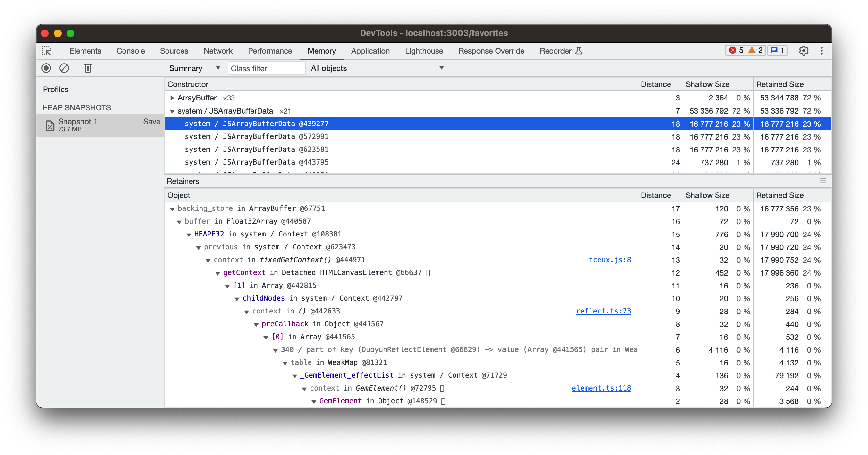Collapse childNodes in system / Context node
This screenshot has width=868, height=455.
(237, 299)
